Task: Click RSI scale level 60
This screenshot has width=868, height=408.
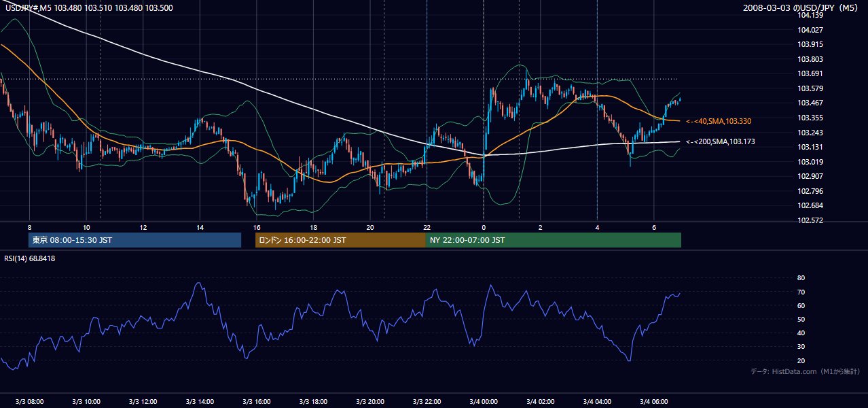Action: [801, 305]
